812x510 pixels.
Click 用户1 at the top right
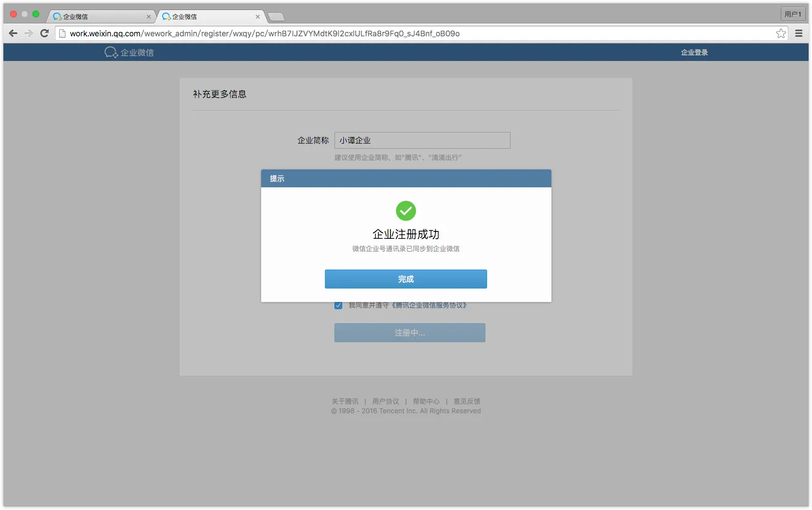click(x=792, y=13)
